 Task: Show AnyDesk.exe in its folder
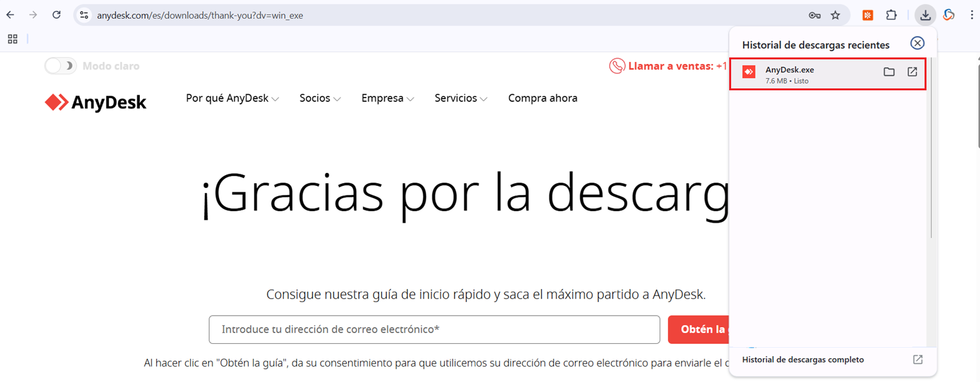tap(889, 72)
